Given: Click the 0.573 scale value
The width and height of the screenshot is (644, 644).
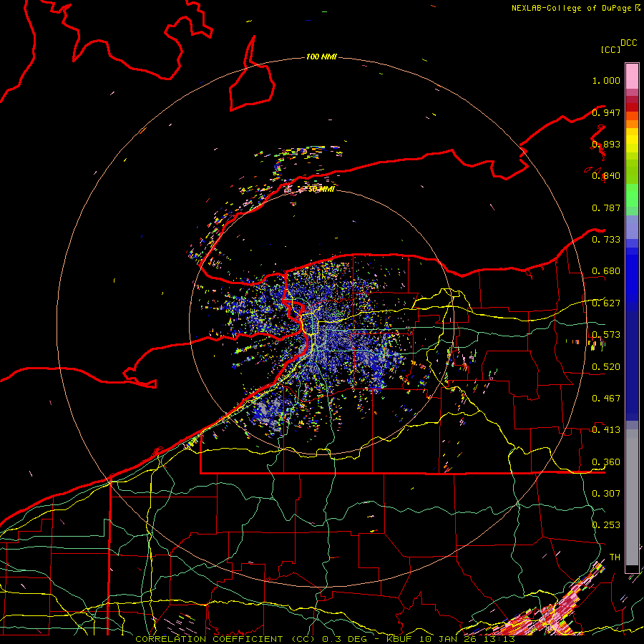Looking at the screenshot, I should pos(606,335).
